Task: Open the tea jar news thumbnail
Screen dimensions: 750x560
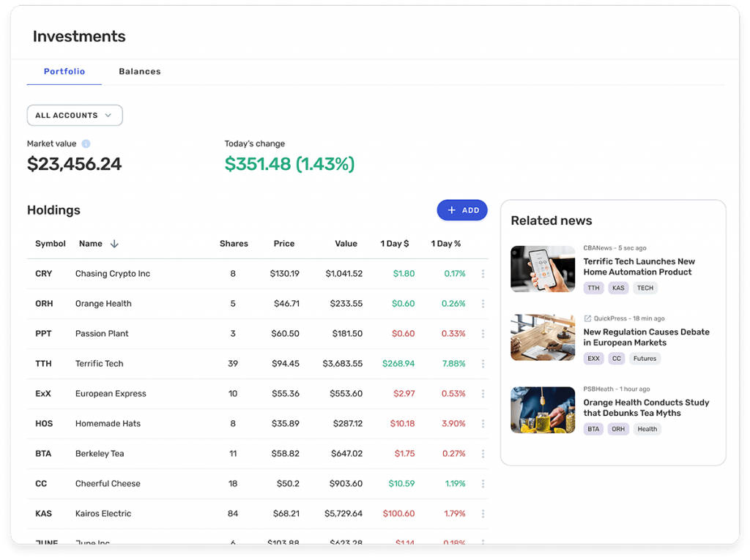Action: pyautogui.click(x=542, y=410)
